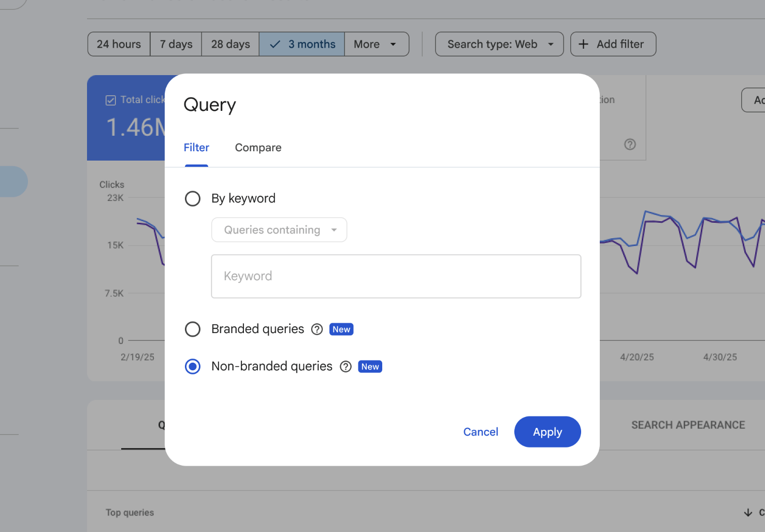
Task: Open the Queries containing dropdown
Action: click(279, 229)
